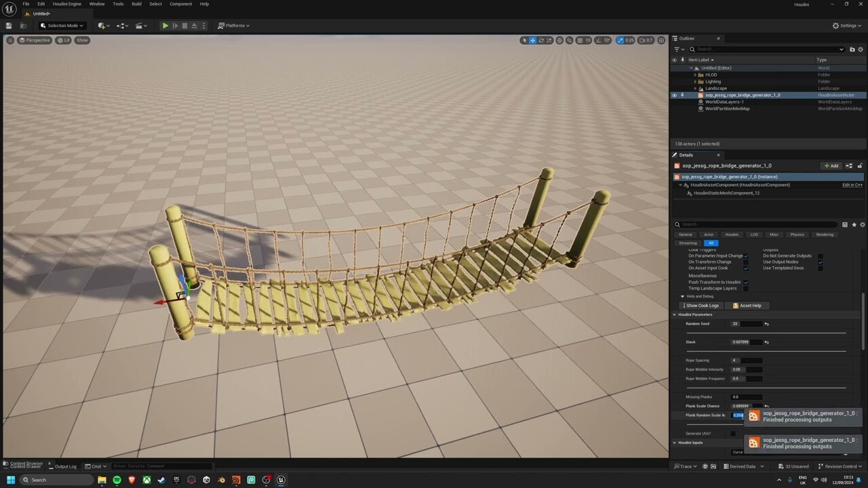Open the Create actor quick-add icon
Image resolution: width=868 pixels, height=488 pixels.
(x=103, y=26)
